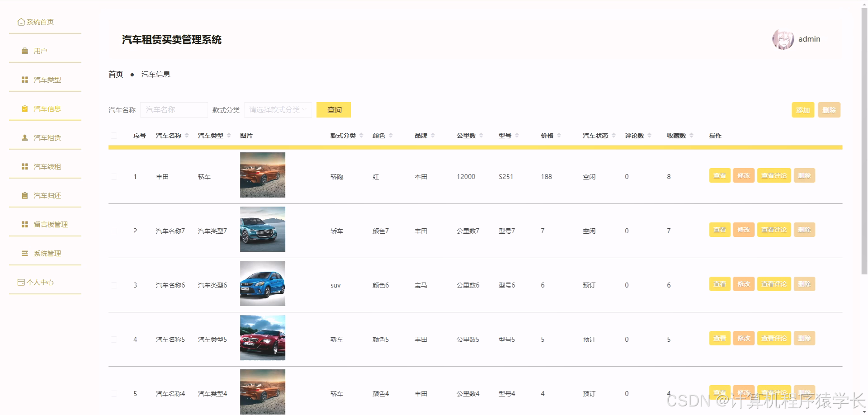Select 留言板管理 in the sidebar menu
The width and height of the screenshot is (868, 415).
point(24,224)
